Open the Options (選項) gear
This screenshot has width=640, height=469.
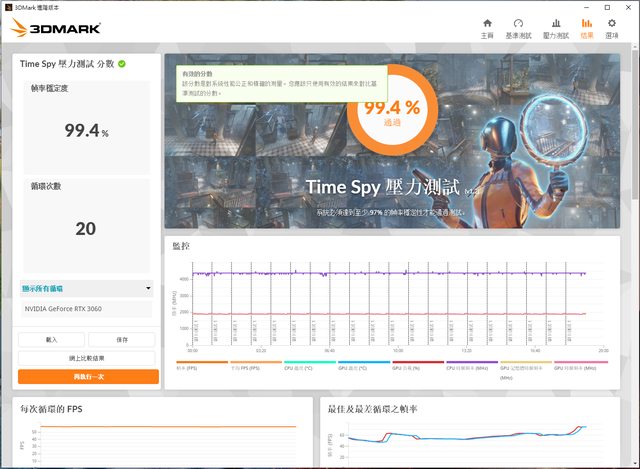click(611, 28)
